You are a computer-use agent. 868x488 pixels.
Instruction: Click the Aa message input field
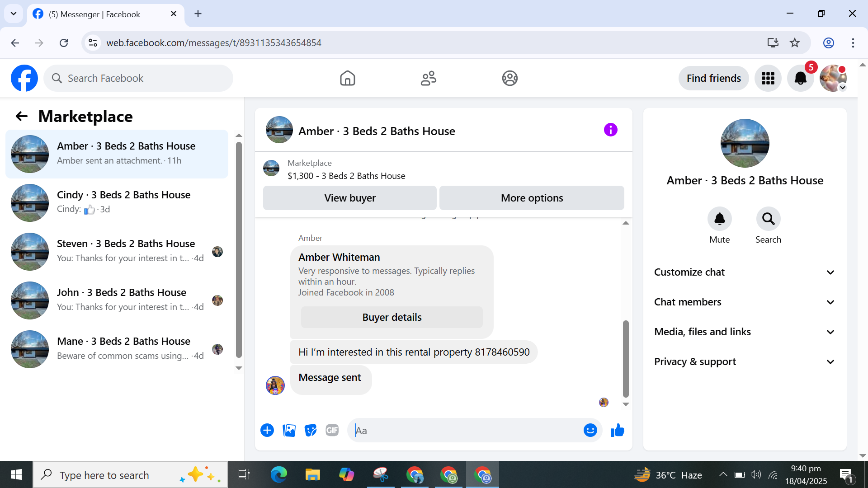pos(466,431)
